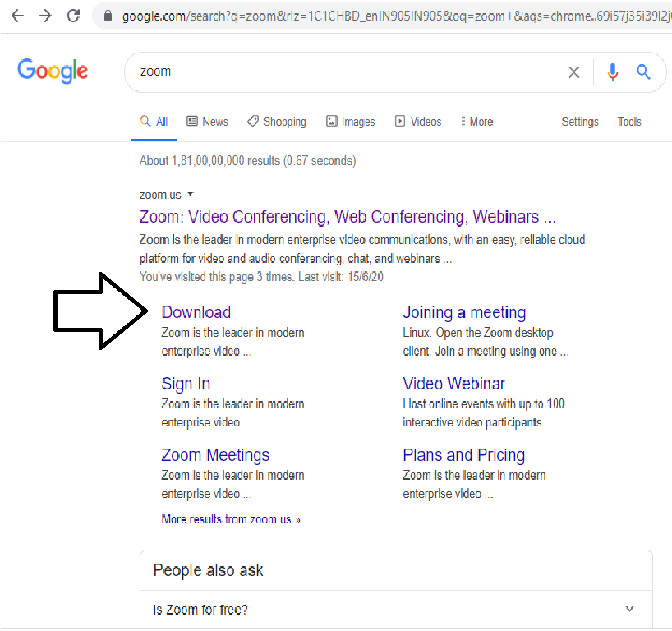The image size is (672, 631).
Task: Click the 'Is Zoom for free?' question text
Action: pyautogui.click(x=200, y=609)
